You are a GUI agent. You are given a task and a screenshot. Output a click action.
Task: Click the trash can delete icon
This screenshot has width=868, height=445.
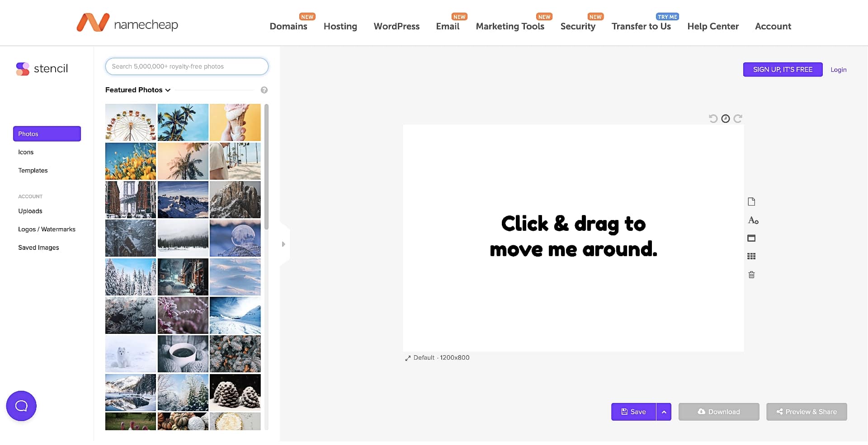coord(751,275)
